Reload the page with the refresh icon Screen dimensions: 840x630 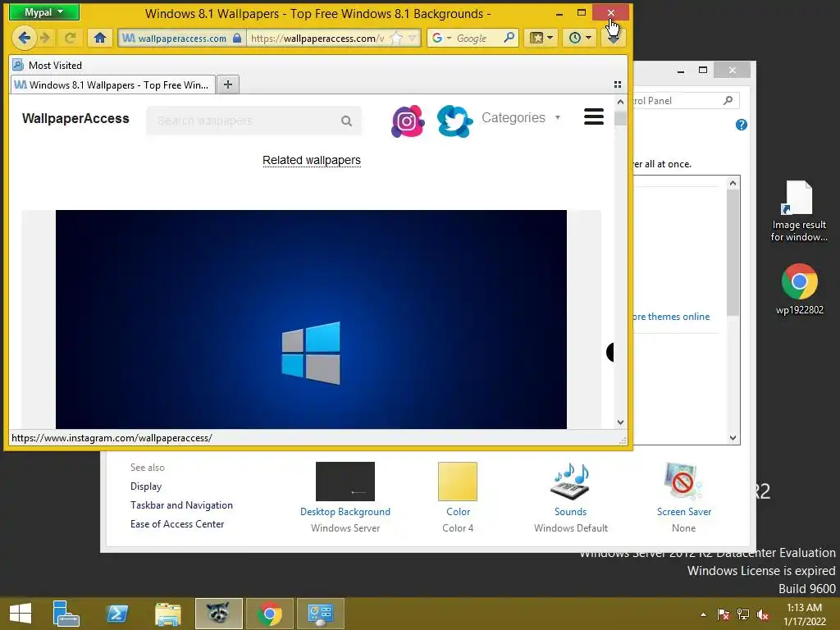pos(70,38)
